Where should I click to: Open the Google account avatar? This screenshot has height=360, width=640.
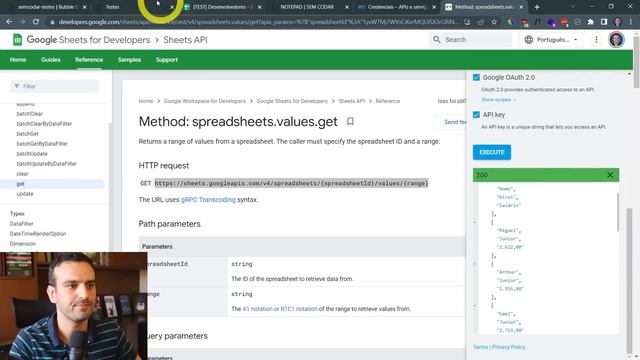pos(616,40)
